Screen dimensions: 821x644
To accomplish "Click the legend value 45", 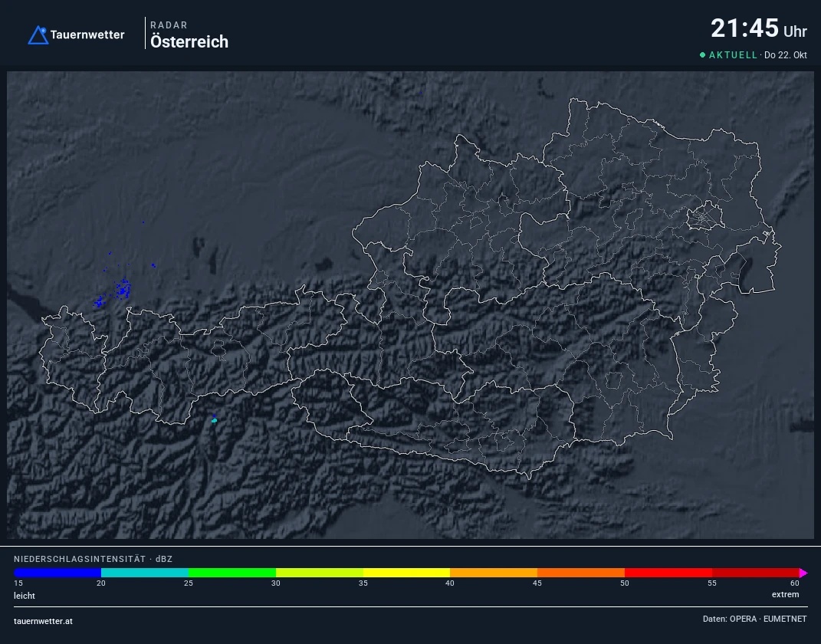I will pyautogui.click(x=537, y=583).
